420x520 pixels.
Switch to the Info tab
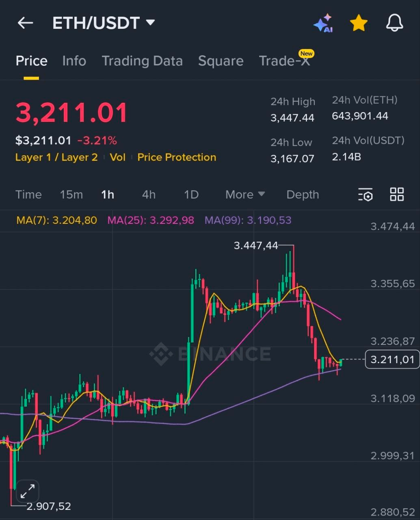pyautogui.click(x=74, y=61)
